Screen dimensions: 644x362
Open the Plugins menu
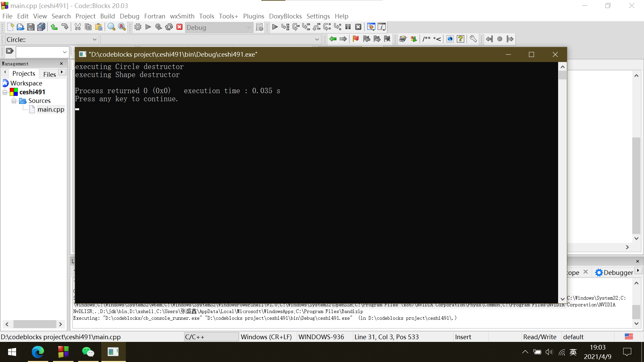click(x=253, y=16)
